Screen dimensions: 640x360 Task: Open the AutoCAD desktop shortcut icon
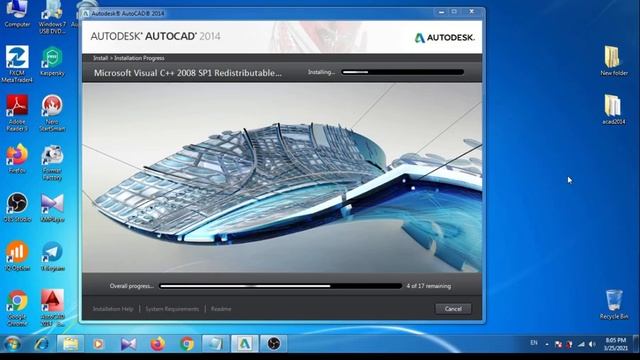[52, 308]
